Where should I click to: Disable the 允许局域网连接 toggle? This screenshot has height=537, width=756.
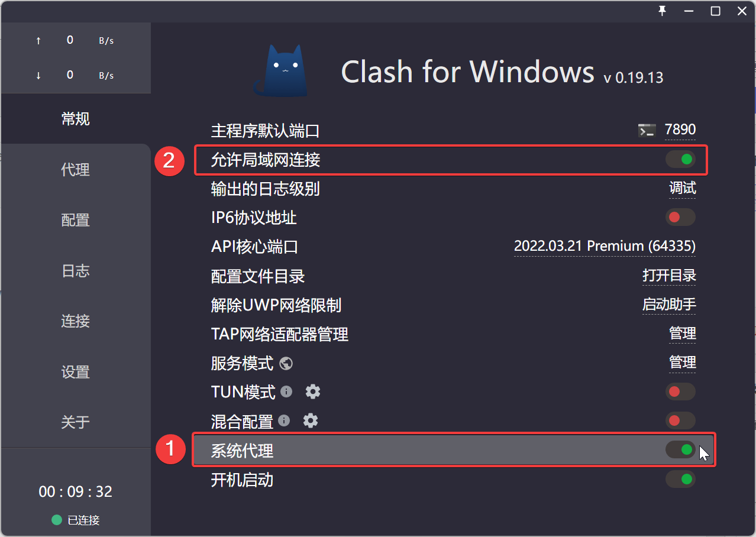click(x=680, y=159)
